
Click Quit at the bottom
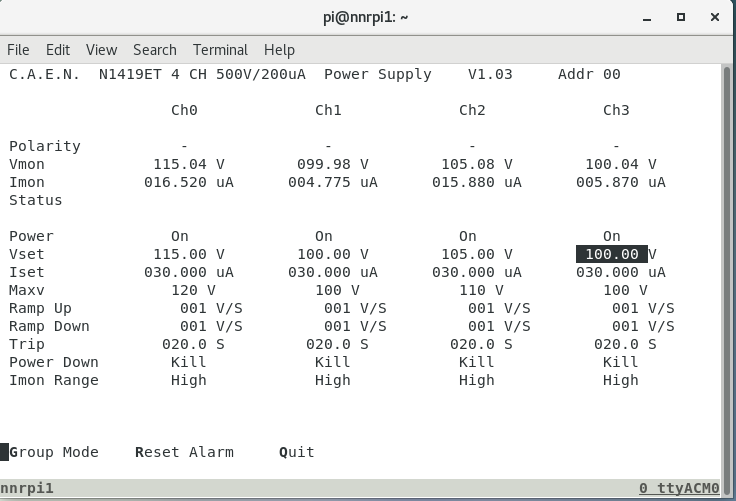297,452
